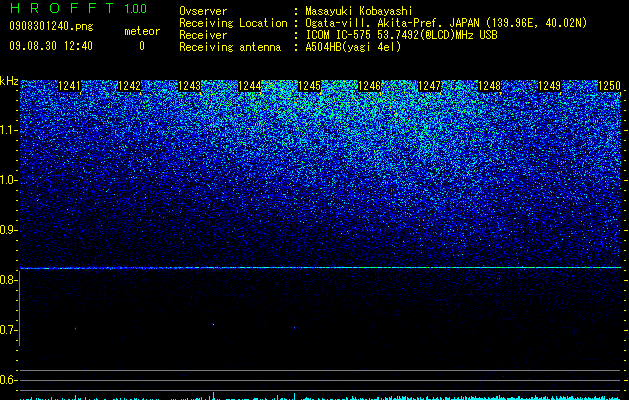Click the 1.0 kHz axis label
Image resolution: width=629 pixels, height=400 pixels.
9,180
